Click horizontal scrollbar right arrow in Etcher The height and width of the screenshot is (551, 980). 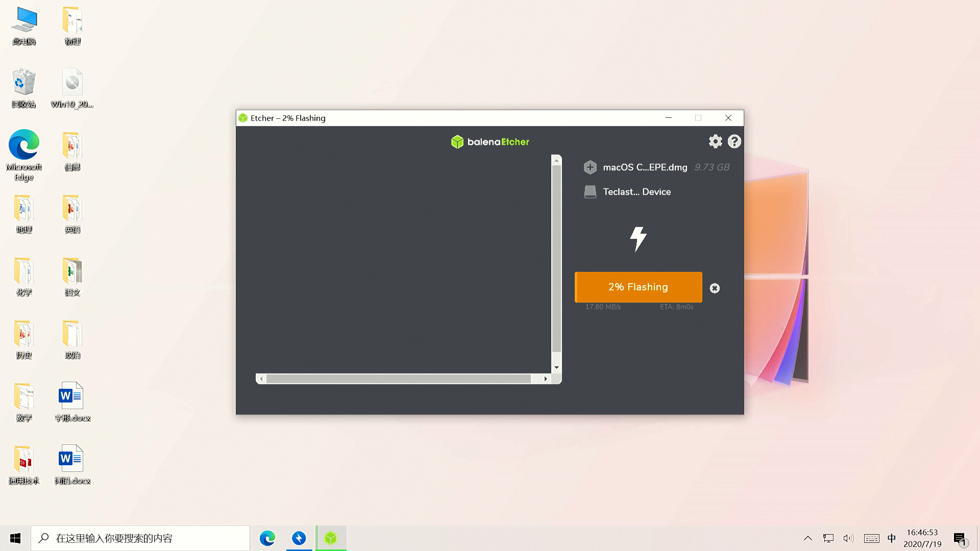(x=546, y=379)
